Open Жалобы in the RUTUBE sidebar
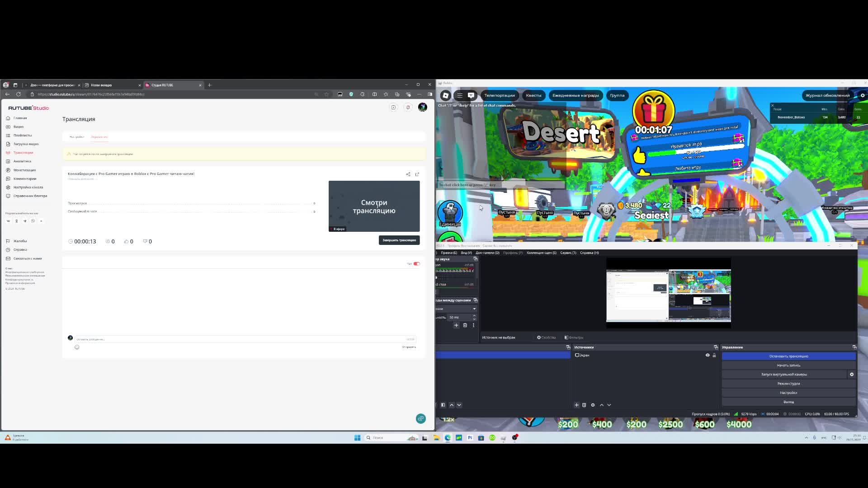Screen dimensions: 868x488 tap(20, 241)
